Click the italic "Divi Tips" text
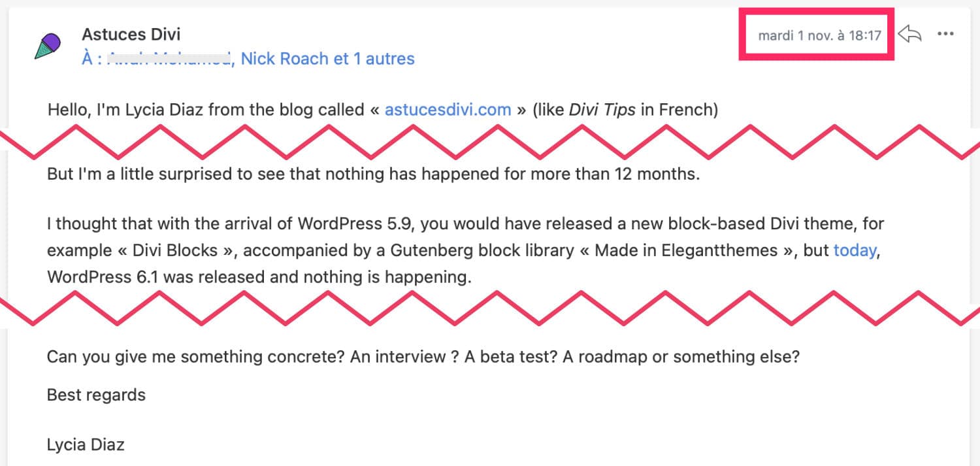This screenshot has height=466, width=980. pos(602,109)
